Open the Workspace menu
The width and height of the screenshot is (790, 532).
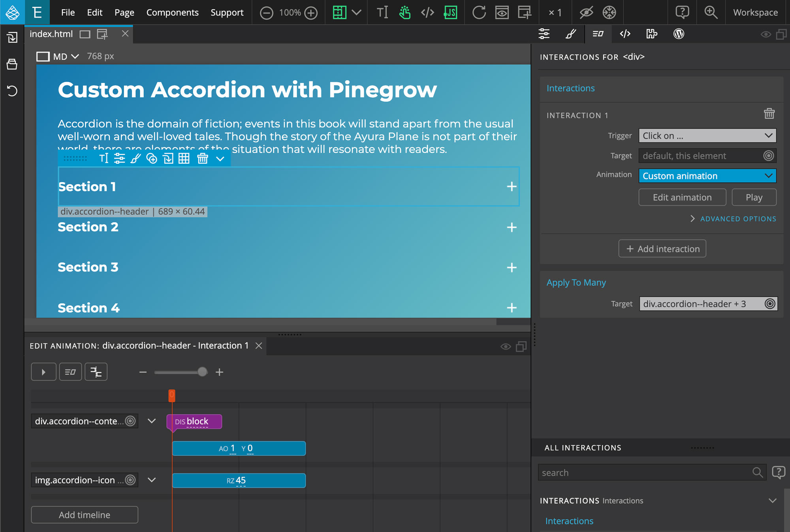coord(755,13)
